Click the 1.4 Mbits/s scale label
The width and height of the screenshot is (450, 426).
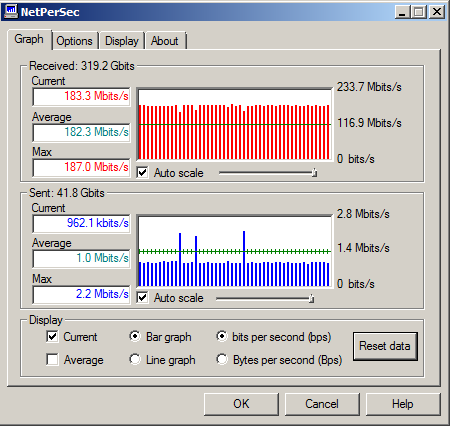coord(363,248)
